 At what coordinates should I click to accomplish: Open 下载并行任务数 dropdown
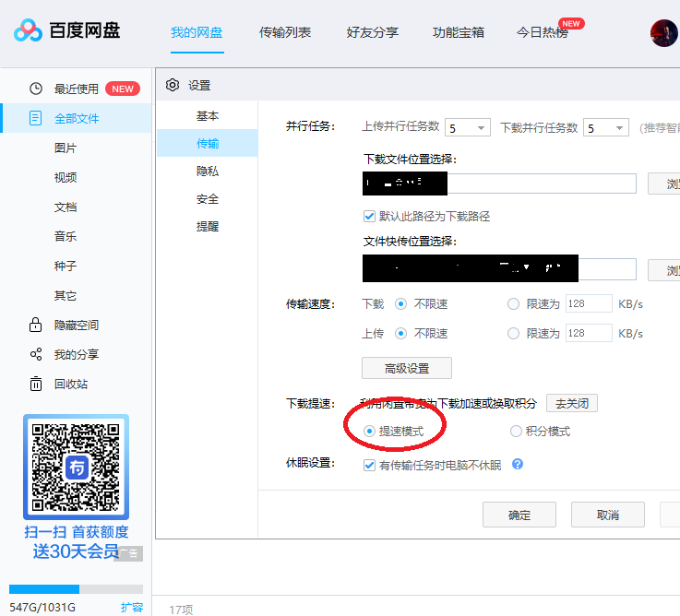coord(606,128)
